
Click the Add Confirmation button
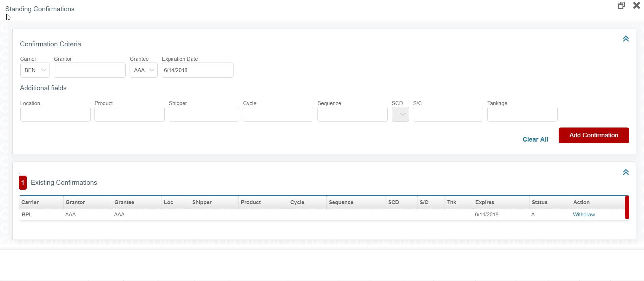(x=593, y=135)
